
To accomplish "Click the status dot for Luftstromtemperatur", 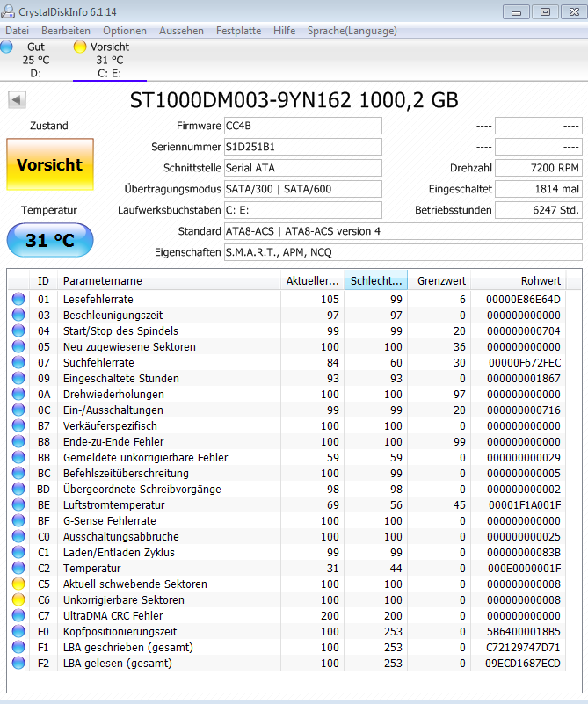I will [x=18, y=504].
